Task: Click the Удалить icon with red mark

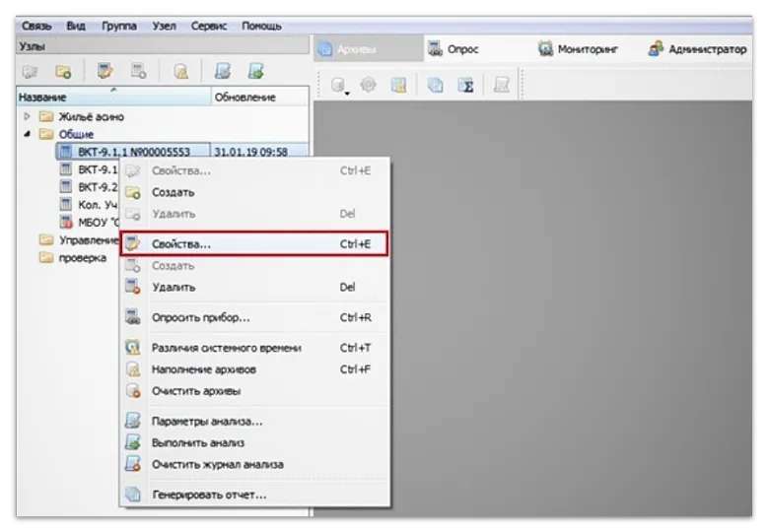Action: click(x=133, y=288)
